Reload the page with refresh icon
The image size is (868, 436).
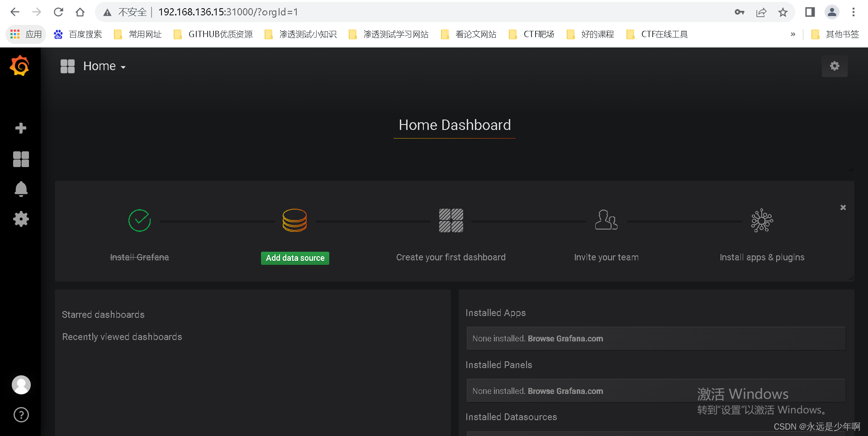[58, 12]
